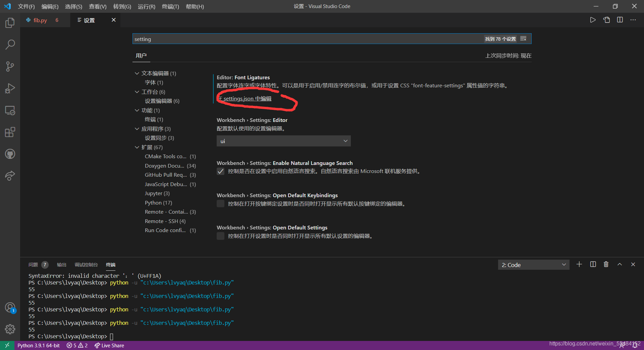Open notifications bell in status bar
644x350 pixels.
(x=635, y=346)
